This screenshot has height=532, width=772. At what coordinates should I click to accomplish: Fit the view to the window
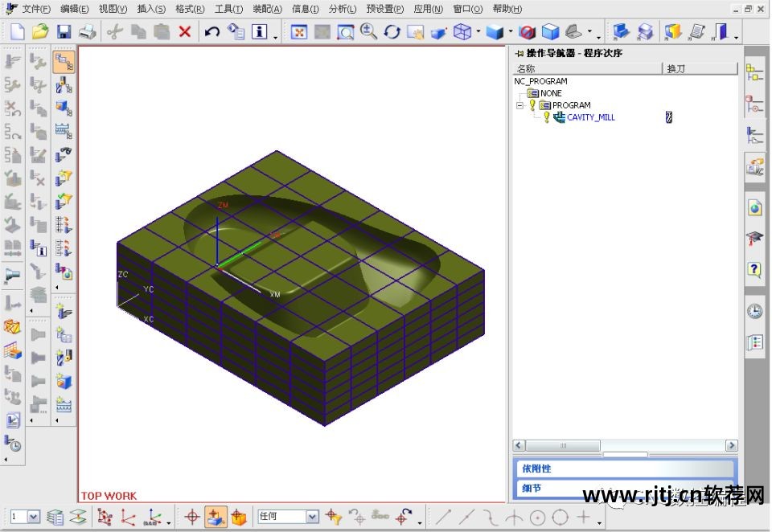tap(299, 32)
